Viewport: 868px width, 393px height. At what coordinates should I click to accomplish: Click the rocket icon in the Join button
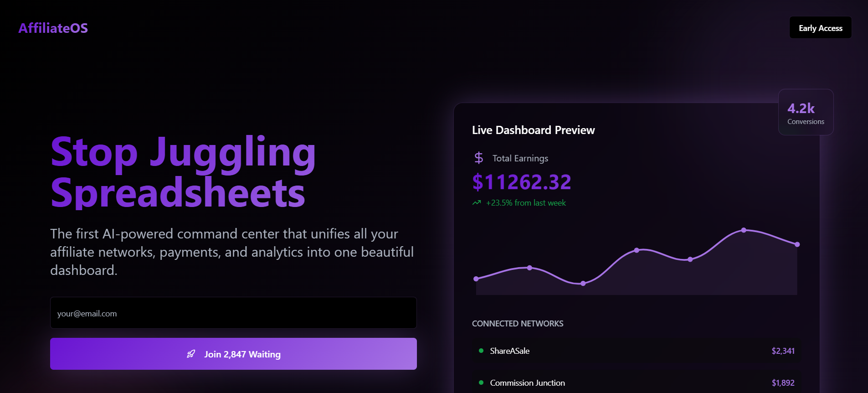pyautogui.click(x=191, y=354)
